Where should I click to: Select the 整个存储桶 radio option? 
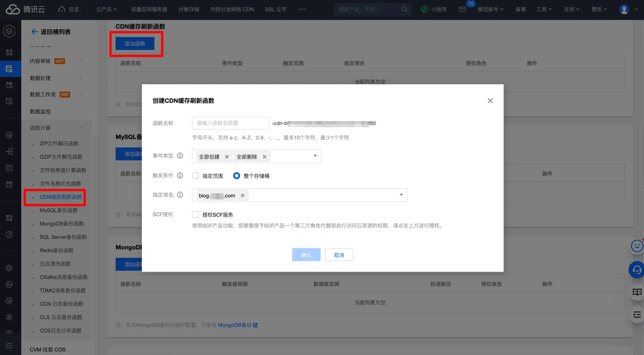(x=236, y=176)
